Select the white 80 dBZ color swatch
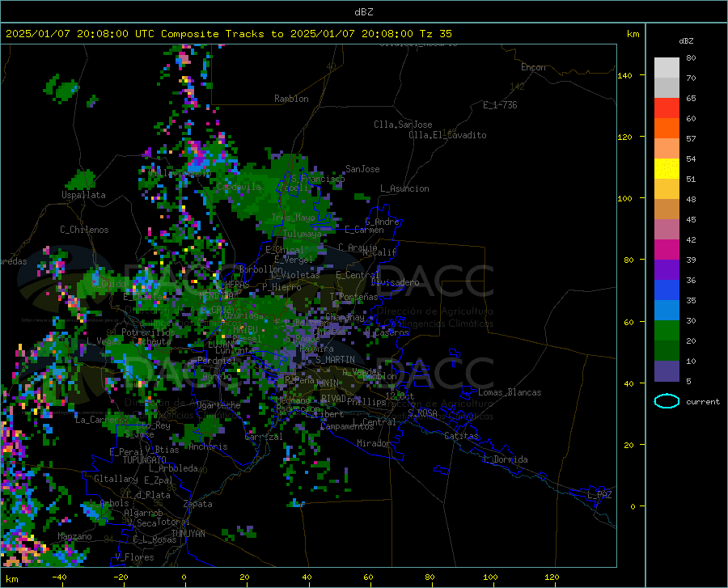Screen dimensions: 728x588 tap(667, 68)
